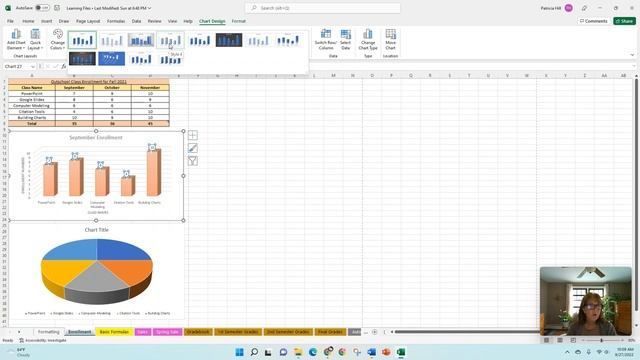Image resolution: width=640 pixels, height=360 pixels.
Task: Select the Page Layout view button
Action: pyautogui.click(x=560, y=340)
